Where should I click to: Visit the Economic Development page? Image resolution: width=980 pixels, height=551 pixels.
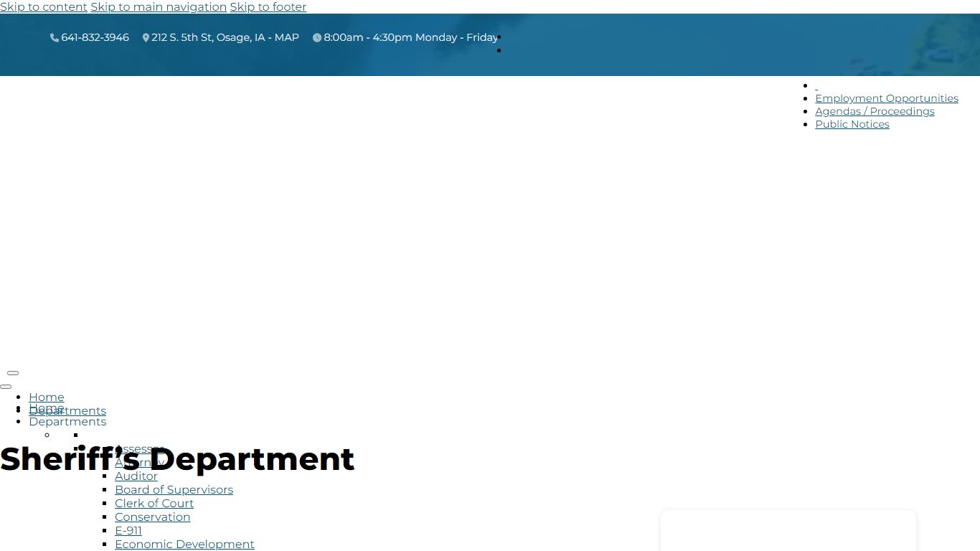click(x=184, y=545)
